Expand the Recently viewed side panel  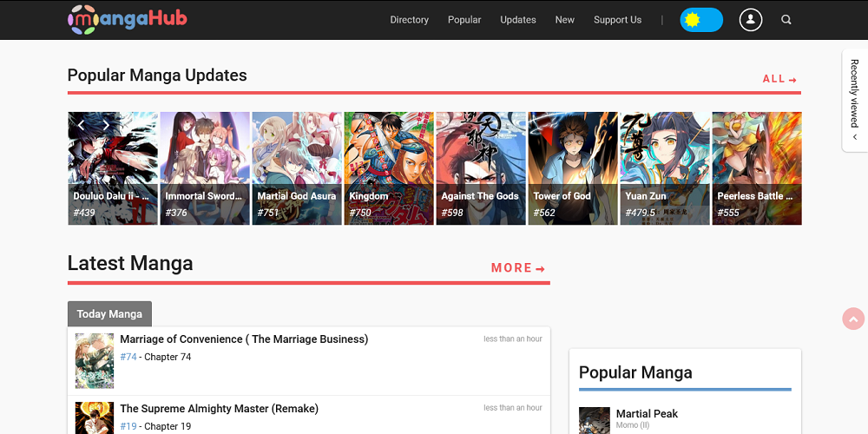pyautogui.click(x=855, y=100)
